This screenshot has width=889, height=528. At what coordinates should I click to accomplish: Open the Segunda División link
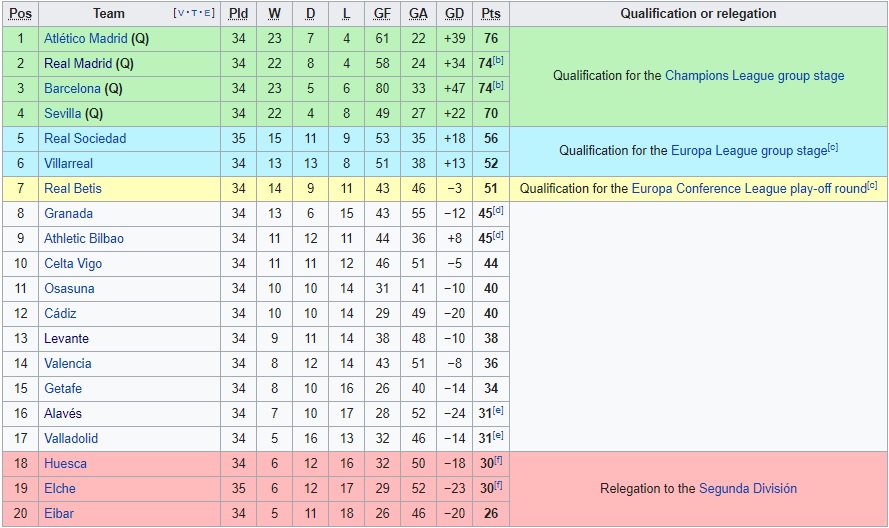pos(748,488)
